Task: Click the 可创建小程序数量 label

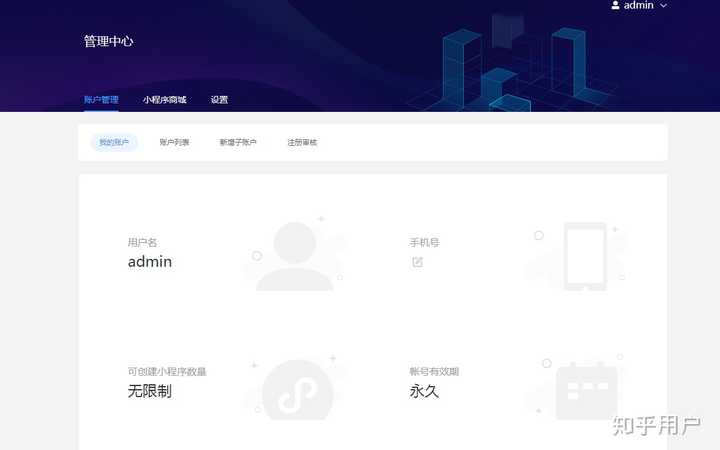Action: pos(167,371)
